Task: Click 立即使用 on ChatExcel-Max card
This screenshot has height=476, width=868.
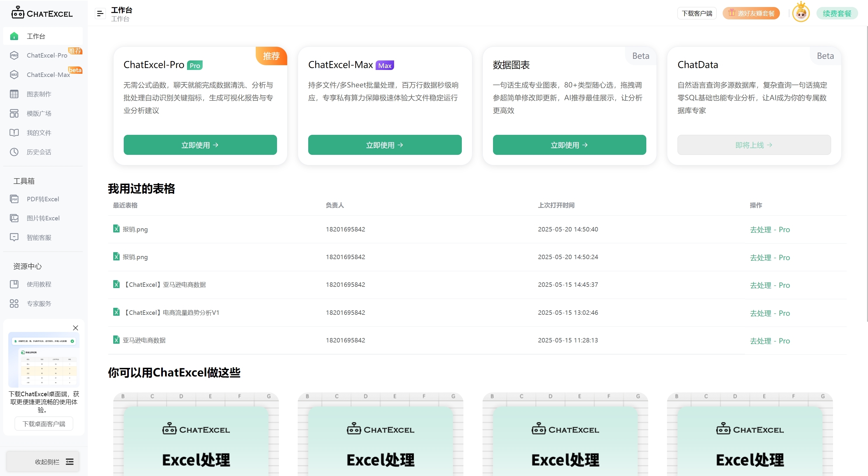Action: (x=385, y=145)
